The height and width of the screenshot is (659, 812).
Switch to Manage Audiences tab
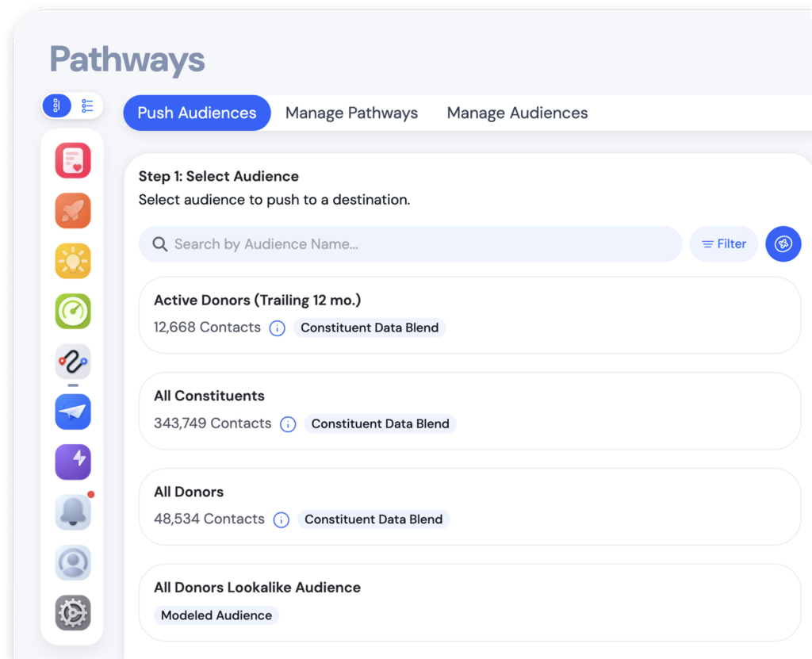517,113
